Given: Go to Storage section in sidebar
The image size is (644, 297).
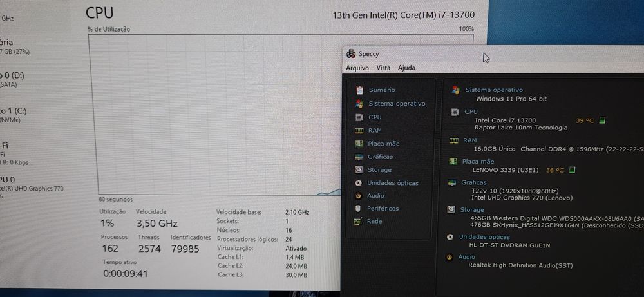Looking at the screenshot, I should (379, 170).
